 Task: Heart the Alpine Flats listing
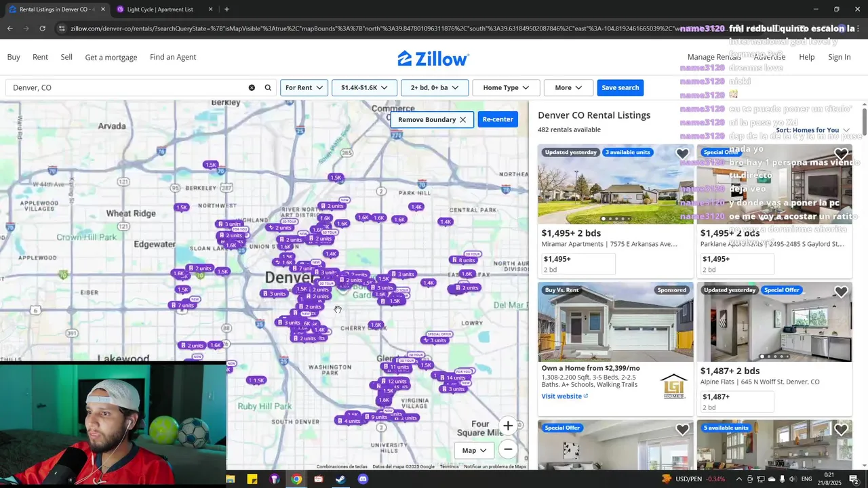[x=841, y=292]
